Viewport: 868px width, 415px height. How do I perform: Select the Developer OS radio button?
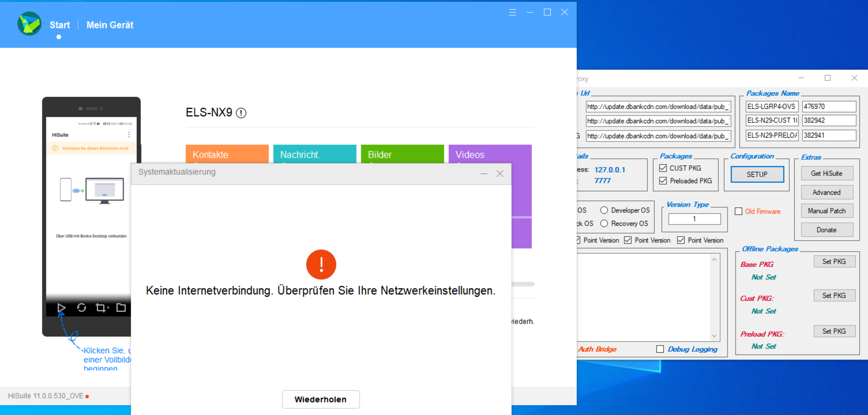(x=604, y=210)
